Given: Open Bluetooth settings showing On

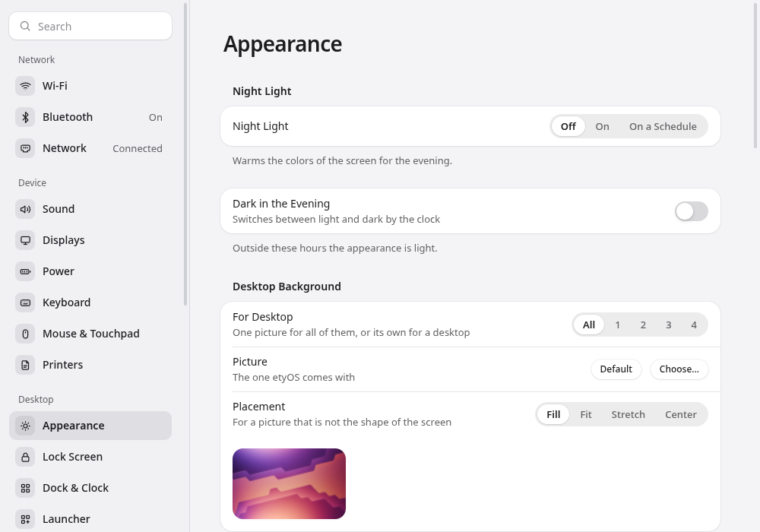Looking at the screenshot, I should [90, 117].
